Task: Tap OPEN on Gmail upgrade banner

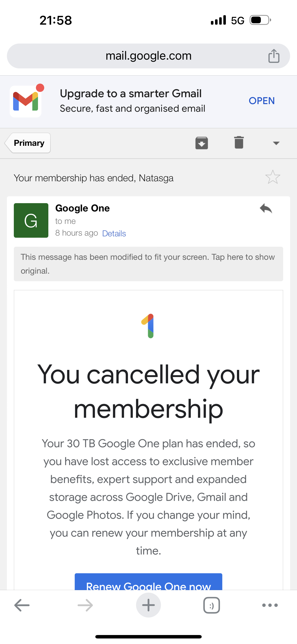Action: [x=262, y=101]
